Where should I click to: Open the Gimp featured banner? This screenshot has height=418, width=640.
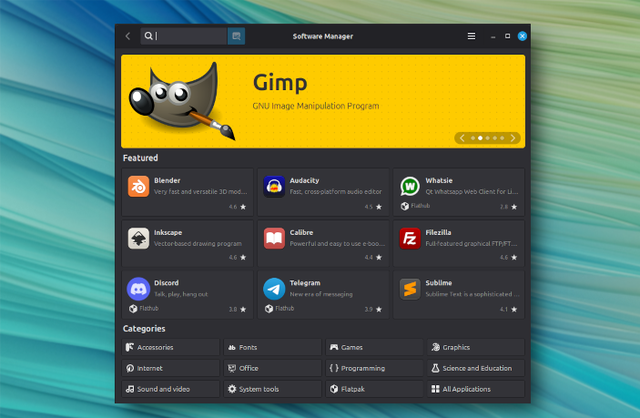[323, 101]
